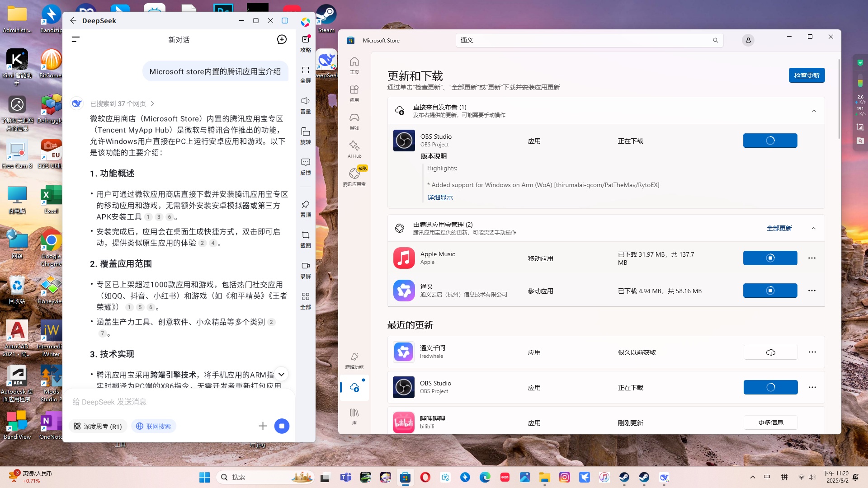The width and height of the screenshot is (868, 488).
Task: Click 录屏 screen record tool
Action: coord(306,270)
